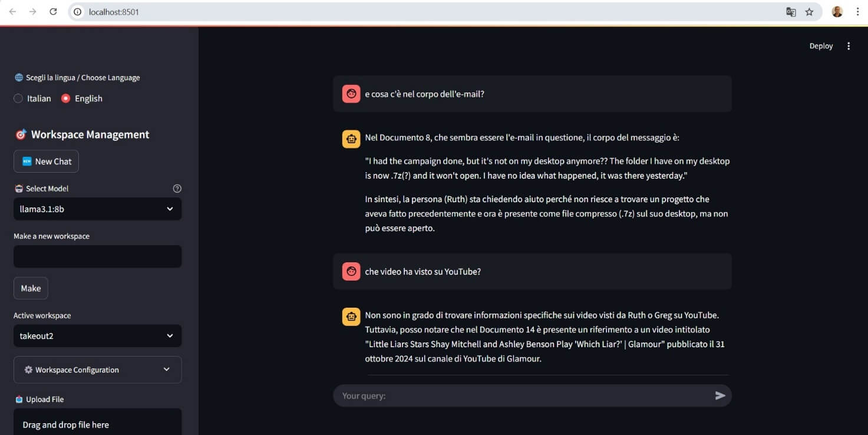Click the Google Translate icon in address bar
This screenshot has width=868, height=435.
point(791,12)
